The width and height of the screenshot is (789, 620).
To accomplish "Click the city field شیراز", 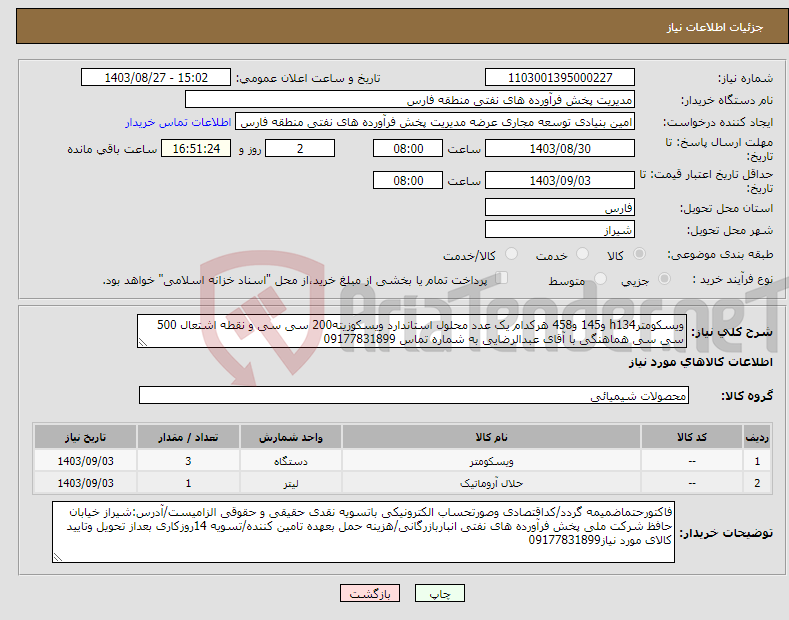I will [x=560, y=229].
